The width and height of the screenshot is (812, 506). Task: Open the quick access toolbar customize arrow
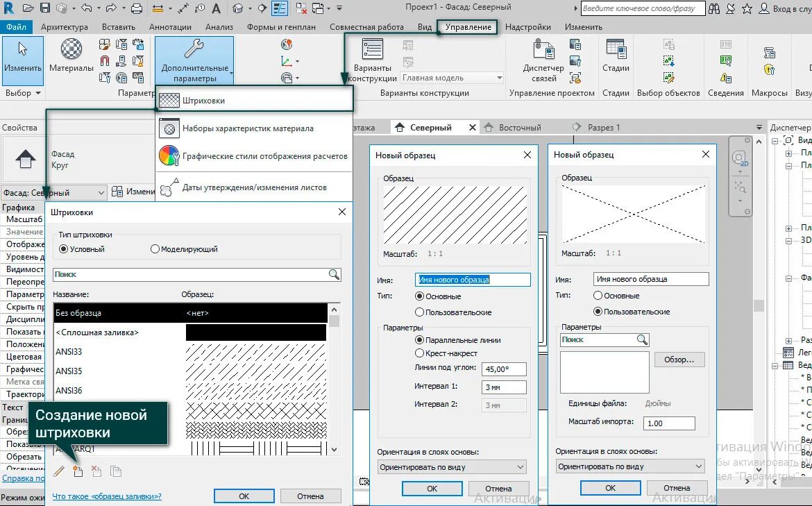[339, 8]
